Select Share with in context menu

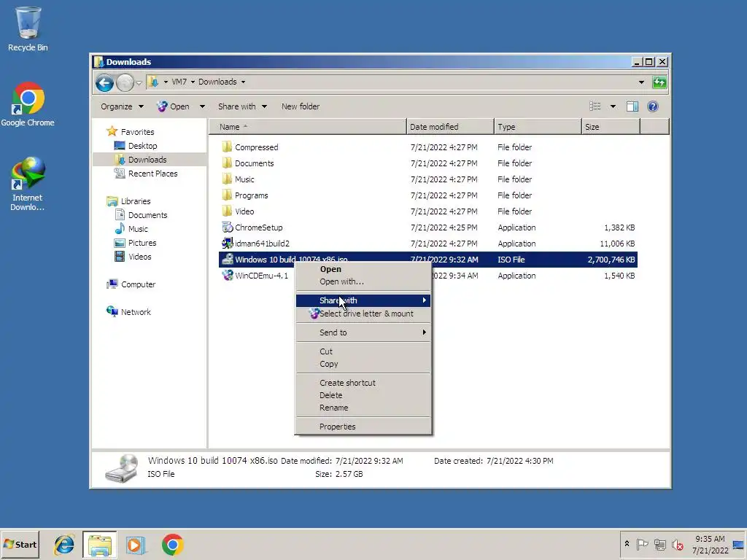363,300
